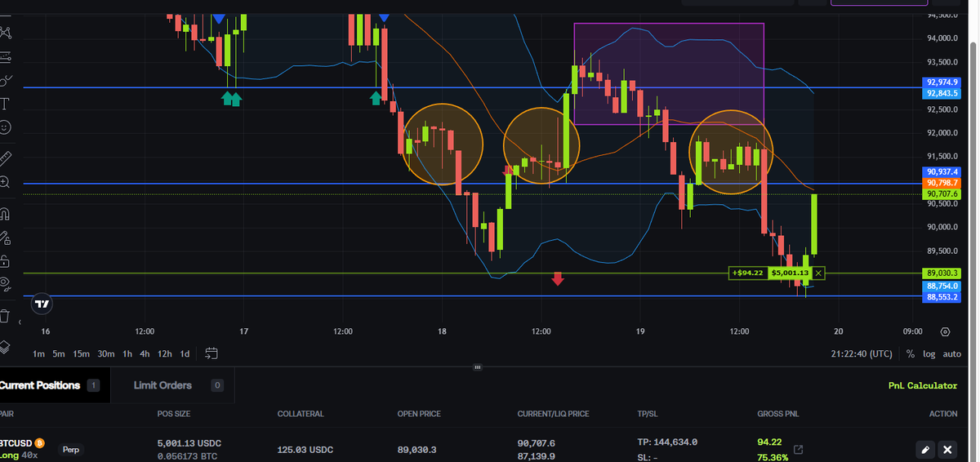Viewport: 980px width, 462px height.
Task: Remove drawings with the trash icon
Action: (6, 316)
